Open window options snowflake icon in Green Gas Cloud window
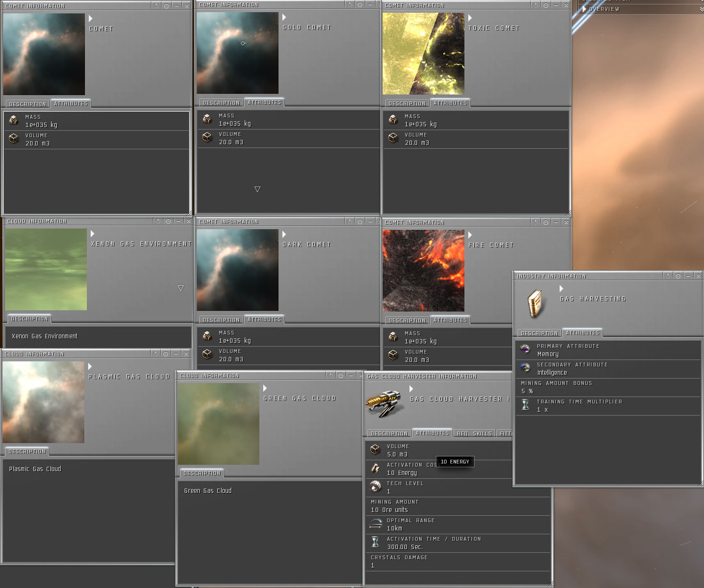704x588 pixels. (x=331, y=375)
